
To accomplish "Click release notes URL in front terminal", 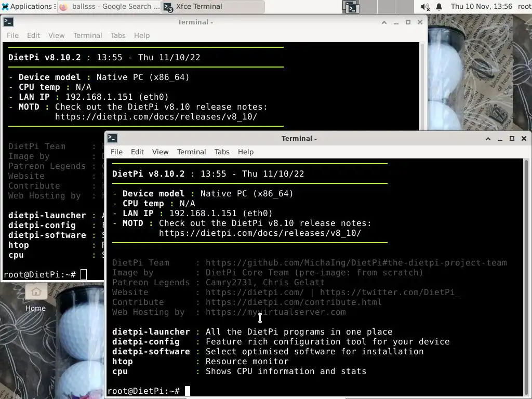I will (260, 233).
